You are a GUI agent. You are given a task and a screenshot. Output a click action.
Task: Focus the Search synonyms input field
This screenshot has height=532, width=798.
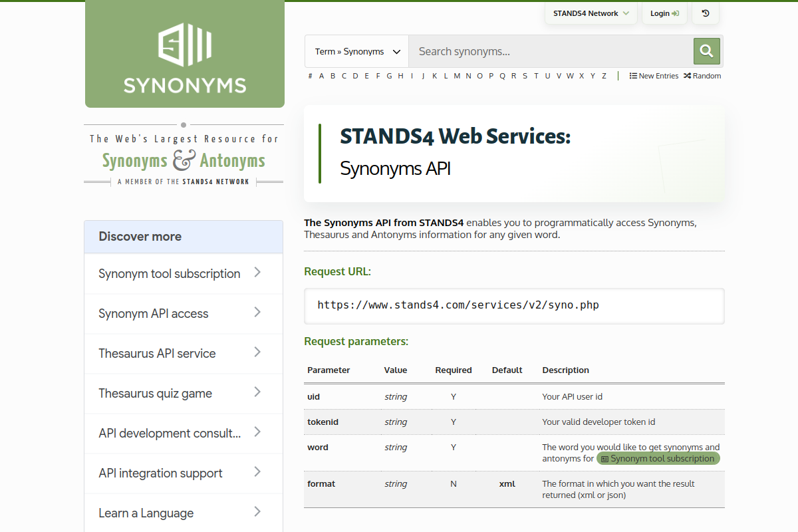coord(551,51)
